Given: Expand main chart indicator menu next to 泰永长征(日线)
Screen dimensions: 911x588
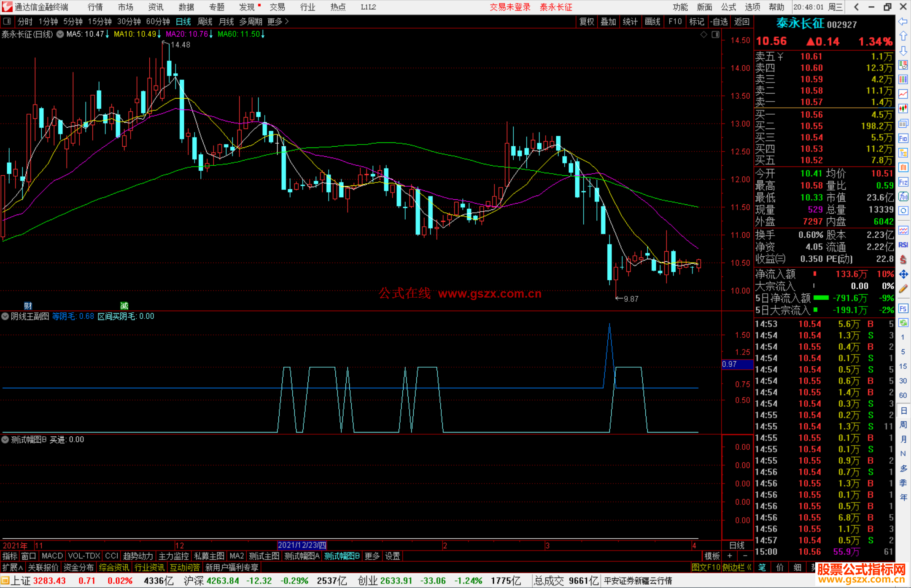Looking at the screenshot, I should tap(60, 34).
